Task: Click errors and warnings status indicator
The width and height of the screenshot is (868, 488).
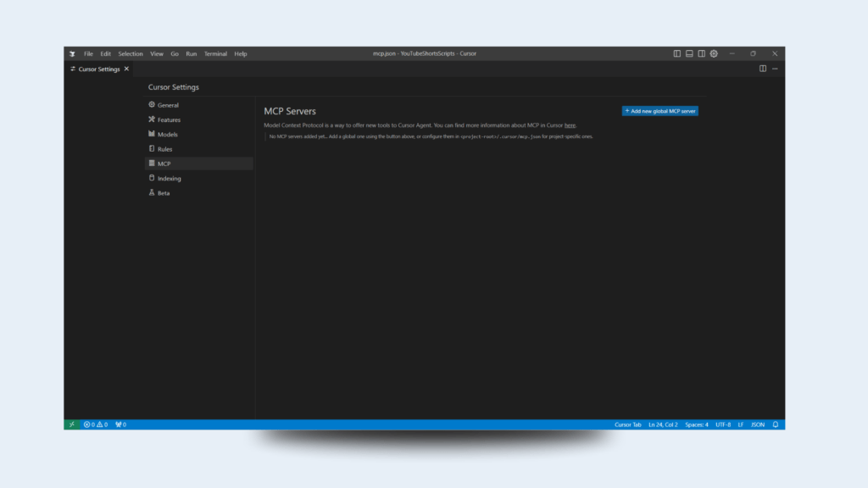Action: 95,424
